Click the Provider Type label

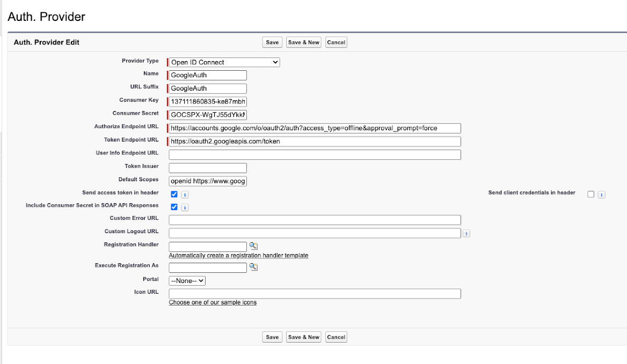[x=140, y=61]
